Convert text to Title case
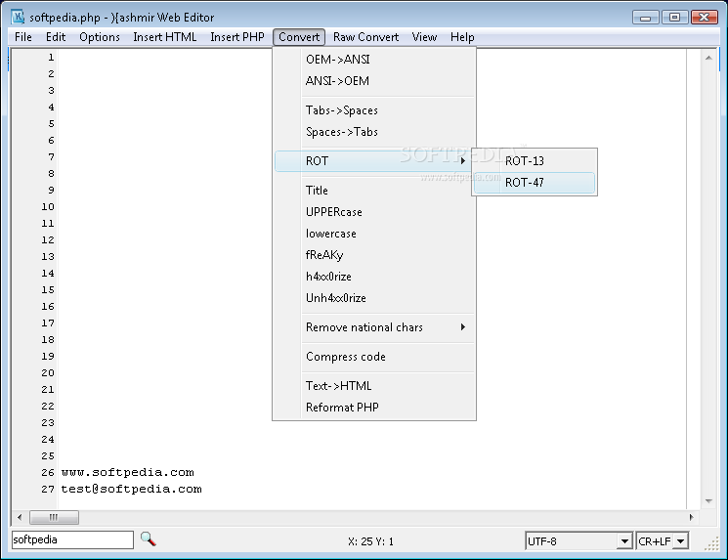Screen dimensions: 728x560 pyautogui.click(x=374, y=191)
